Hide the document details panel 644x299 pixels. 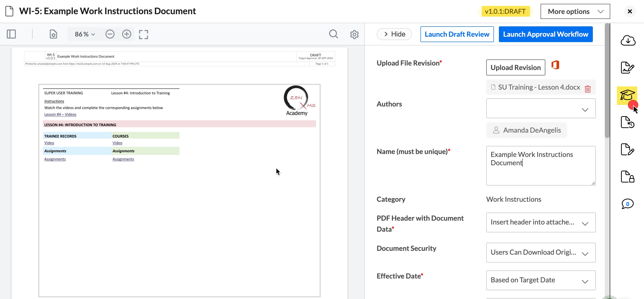click(x=394, y=34)
